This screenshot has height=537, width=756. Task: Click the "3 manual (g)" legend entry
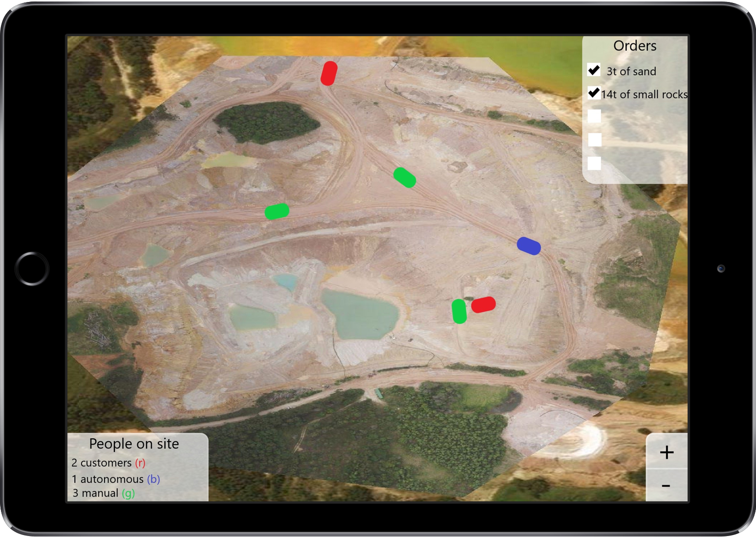tap(104, 493)
